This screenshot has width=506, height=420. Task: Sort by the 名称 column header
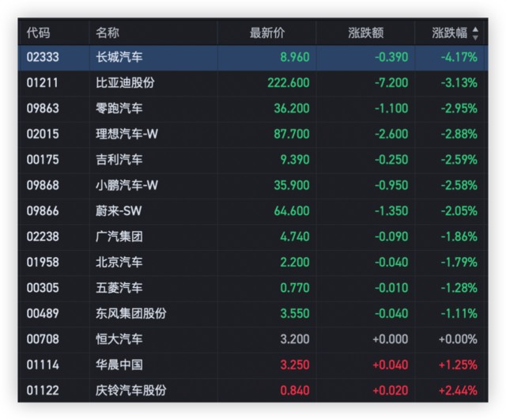(x=108, y=33)
